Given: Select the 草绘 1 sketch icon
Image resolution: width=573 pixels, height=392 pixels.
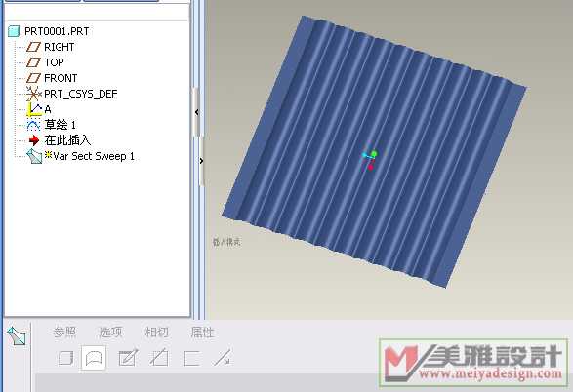Looking at the screenshot, I should click(33, 125).
